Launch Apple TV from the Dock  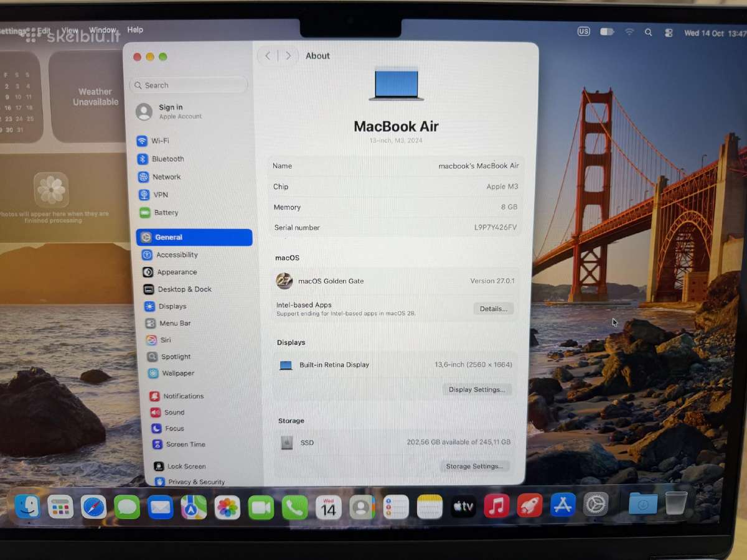[x=463, y=506]
